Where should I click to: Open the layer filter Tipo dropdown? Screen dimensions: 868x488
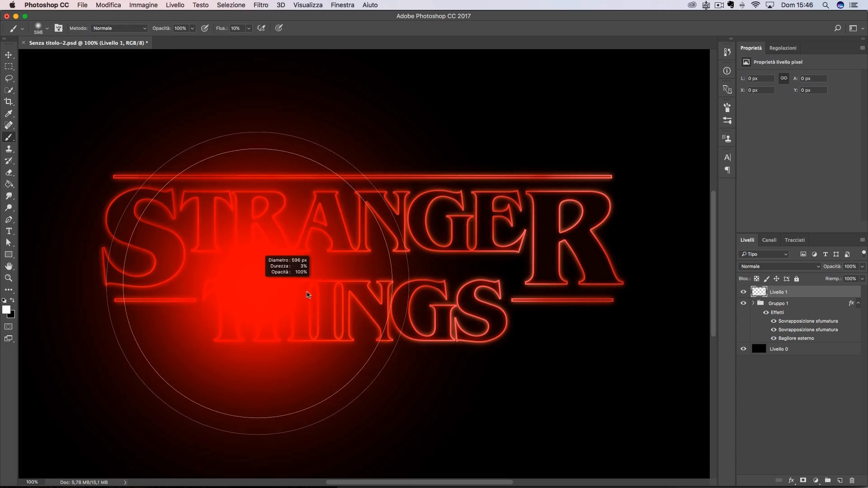click(x=764, y=254)
